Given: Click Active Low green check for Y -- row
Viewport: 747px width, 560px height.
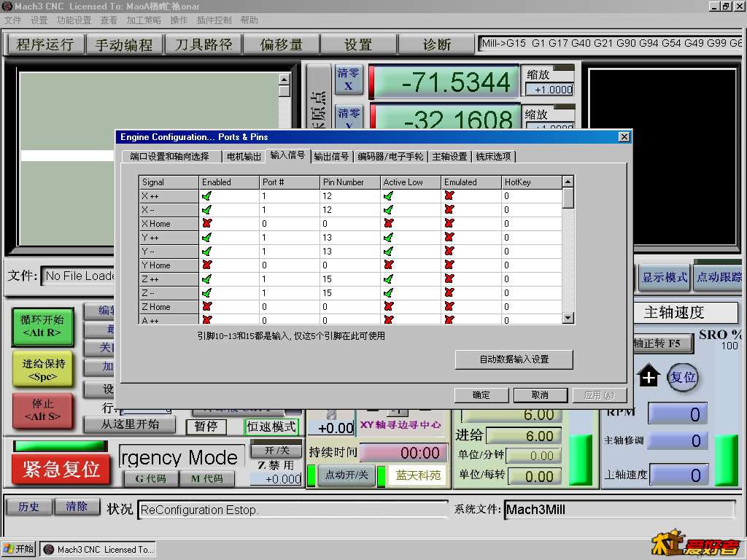Looking at the screenshot, I should pyautogui.click(x=388, y=251).
